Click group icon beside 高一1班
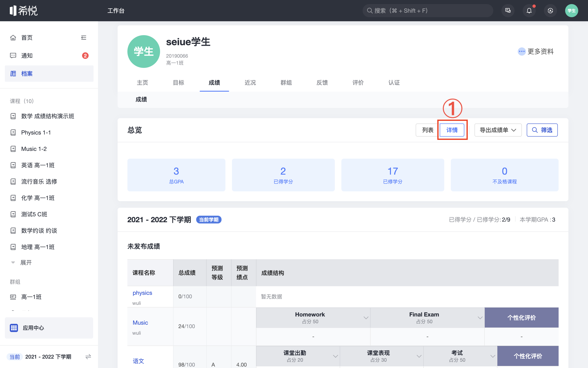Viewport: 588px width, 368px height. pos(13,297)
